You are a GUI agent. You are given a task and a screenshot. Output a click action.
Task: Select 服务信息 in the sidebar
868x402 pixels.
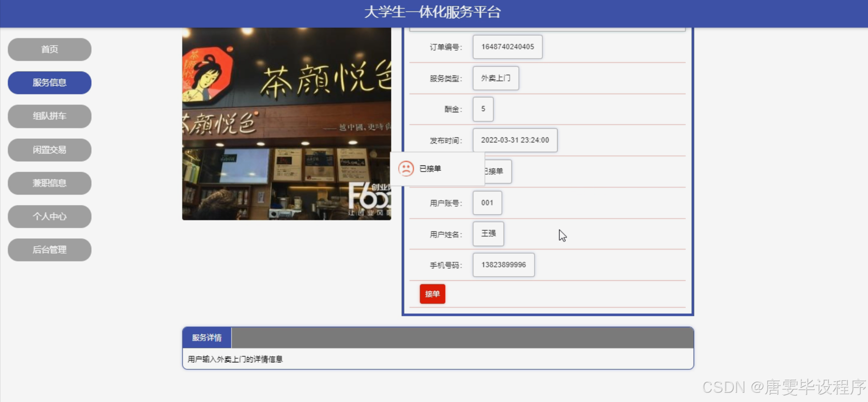pos(49,83)
